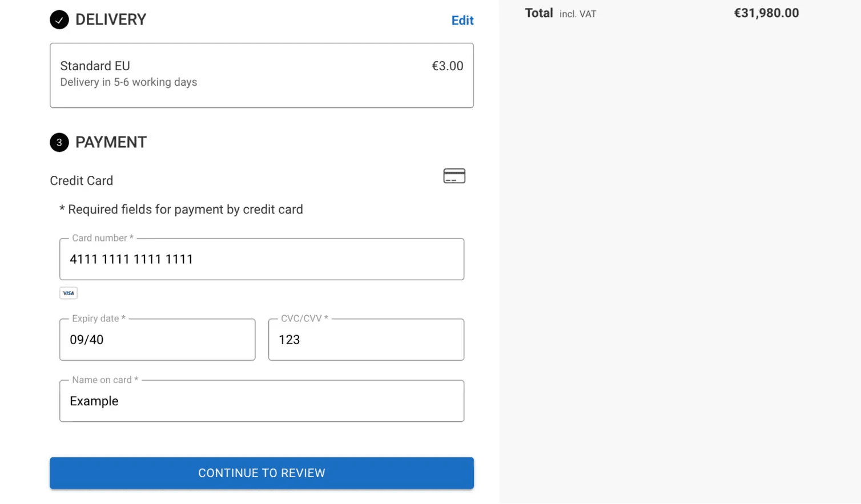The width and height of the screenshot is (861, 504).
Task: Focus the Expiry date input
Action: coord(157,340)
